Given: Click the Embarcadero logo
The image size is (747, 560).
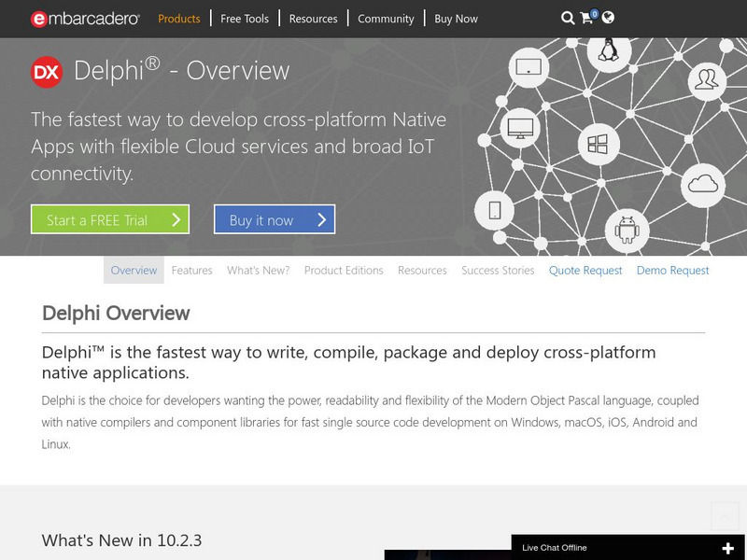Looking at the screenshot, I should point(85,19).
